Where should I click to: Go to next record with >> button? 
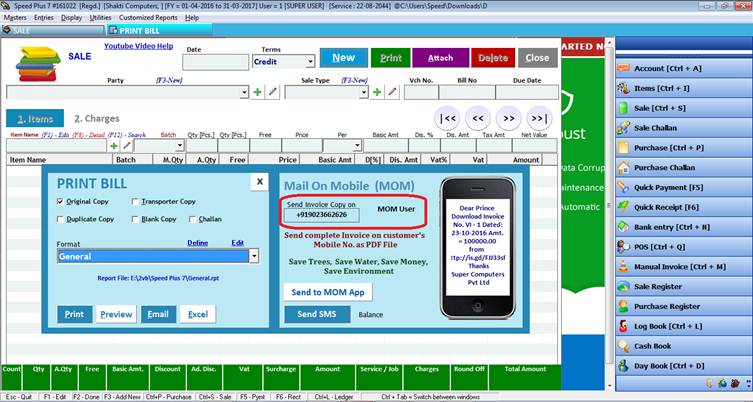pyautogui.click(x=509, y=118)
